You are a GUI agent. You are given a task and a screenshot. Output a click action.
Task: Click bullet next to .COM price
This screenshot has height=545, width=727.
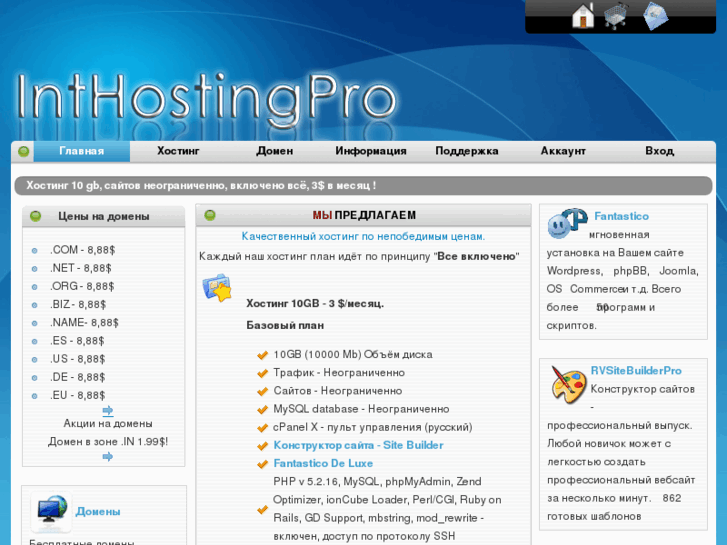point(34,251)
